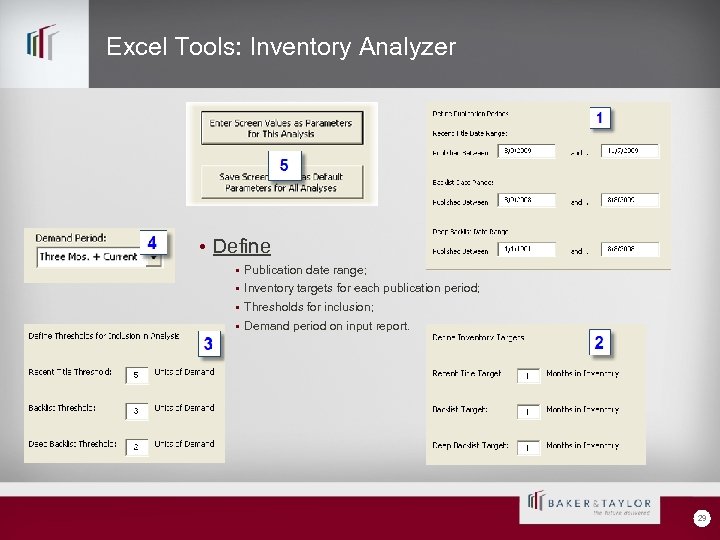
Task: Click Backlist range start date field
Action: (526, 200)
